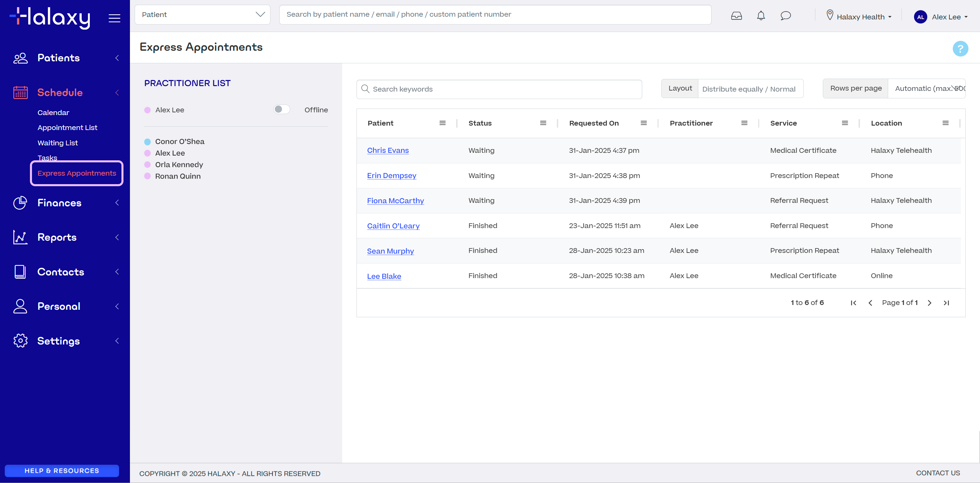Click the Help & Resources button
980x483 pixels.
click(62, 471)
